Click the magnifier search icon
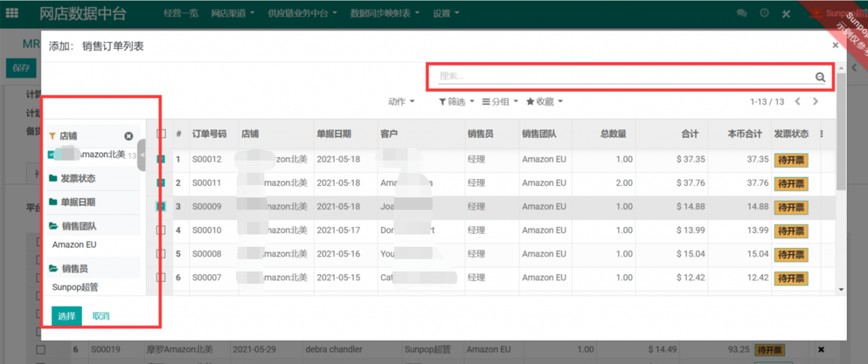This screenshot has width=868, height=364. [821, 77]
